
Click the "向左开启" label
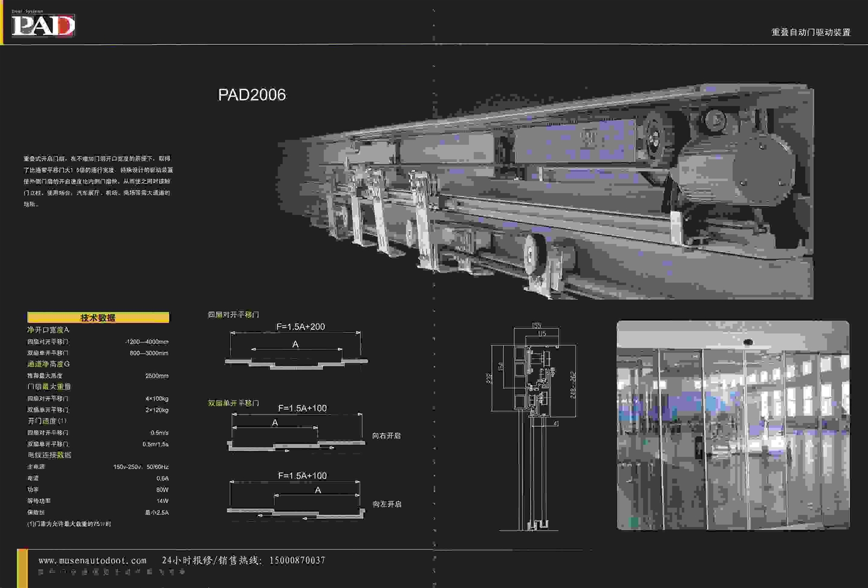[x=387, y=504]
